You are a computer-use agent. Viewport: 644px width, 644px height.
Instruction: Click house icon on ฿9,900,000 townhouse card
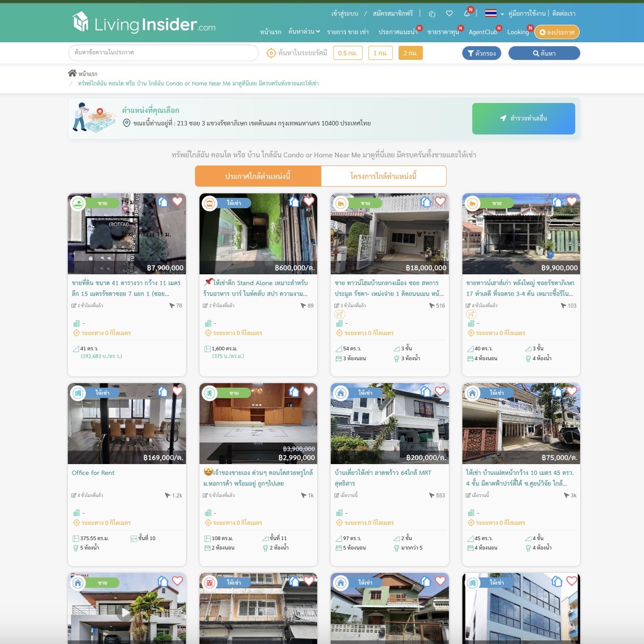pyautogui.click(x=557, y=201)
